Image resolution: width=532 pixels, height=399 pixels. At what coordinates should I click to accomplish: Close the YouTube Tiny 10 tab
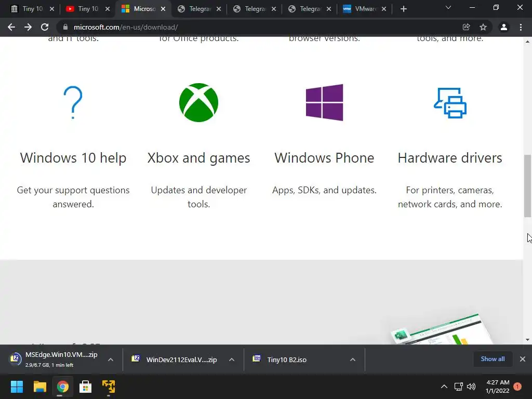tap(108, 9)
